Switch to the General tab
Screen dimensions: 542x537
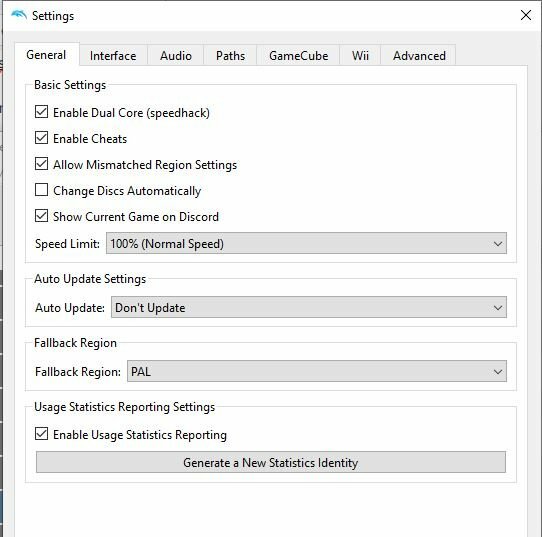46,55
